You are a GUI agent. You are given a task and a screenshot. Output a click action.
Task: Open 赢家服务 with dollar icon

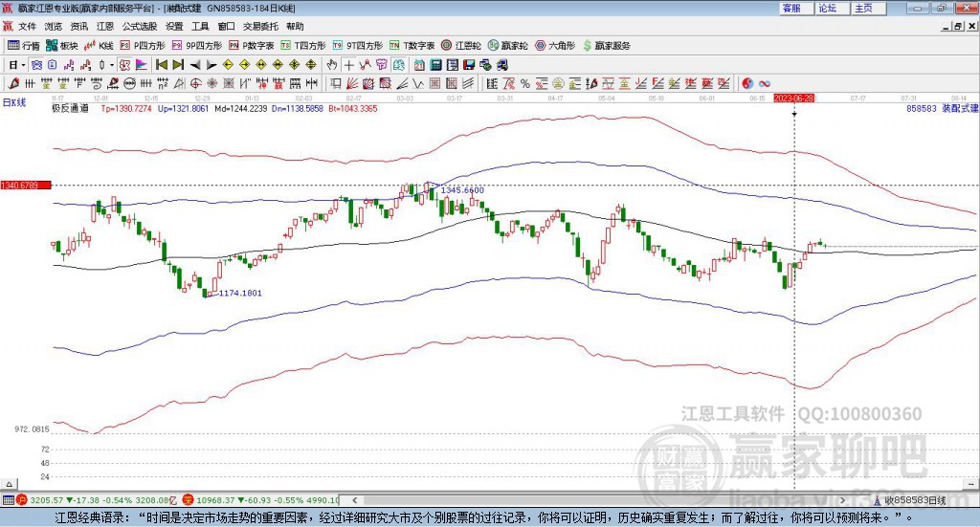(606, 46)
